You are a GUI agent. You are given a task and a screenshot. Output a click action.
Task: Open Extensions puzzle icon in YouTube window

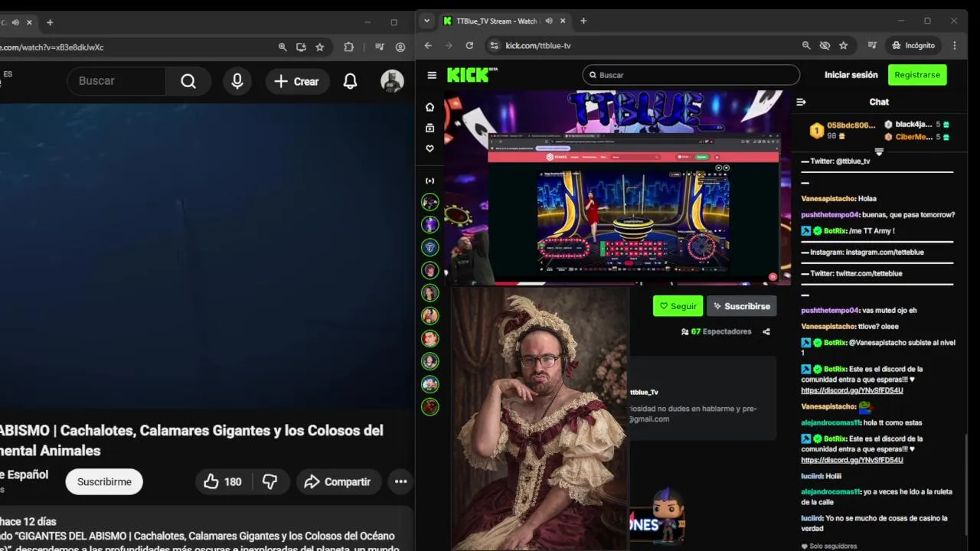click(348, 47)
